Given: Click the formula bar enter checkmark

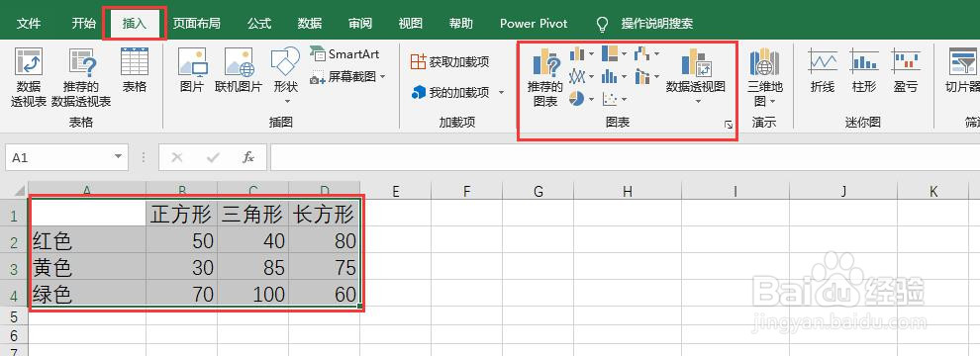Looking at the screenshot, I should [213, 157].
